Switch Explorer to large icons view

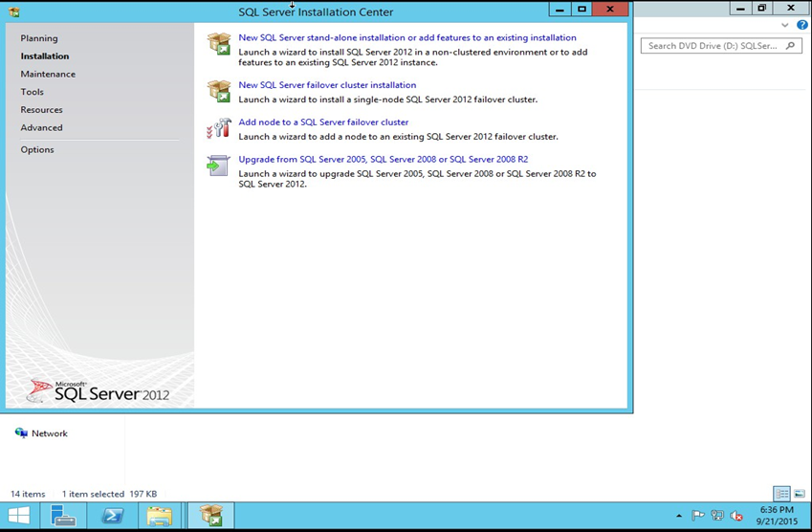click(799, 494)
